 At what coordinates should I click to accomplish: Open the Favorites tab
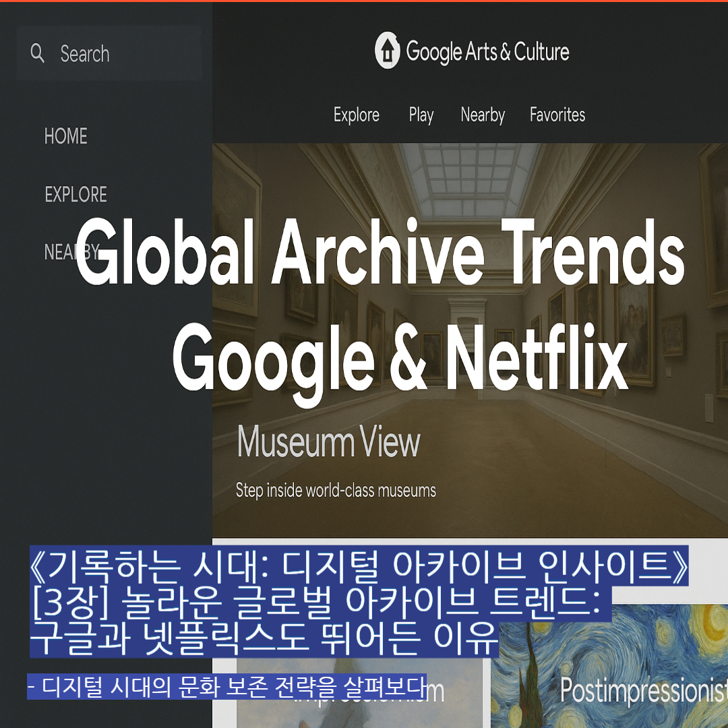click(557, 115)
